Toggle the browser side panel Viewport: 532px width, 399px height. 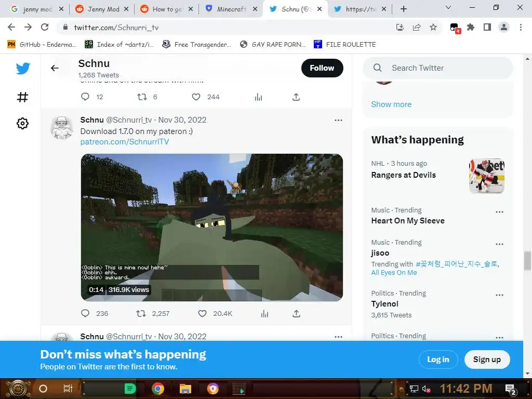[487, 28]
